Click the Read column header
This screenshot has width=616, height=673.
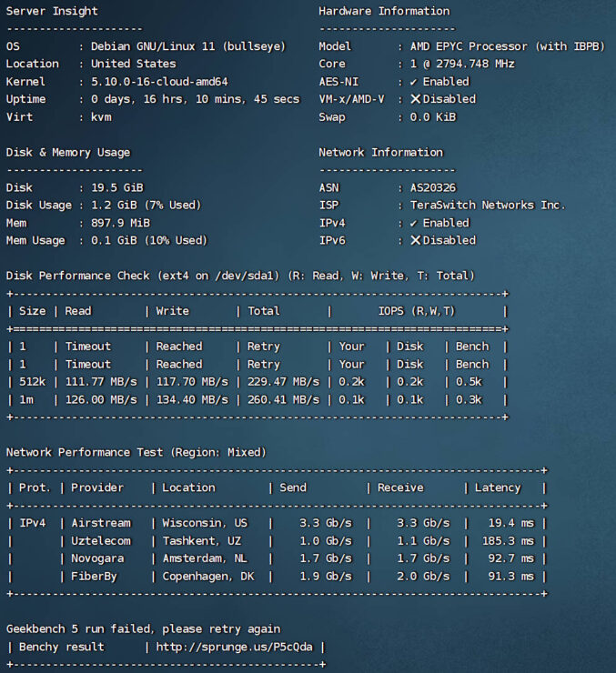78,311
